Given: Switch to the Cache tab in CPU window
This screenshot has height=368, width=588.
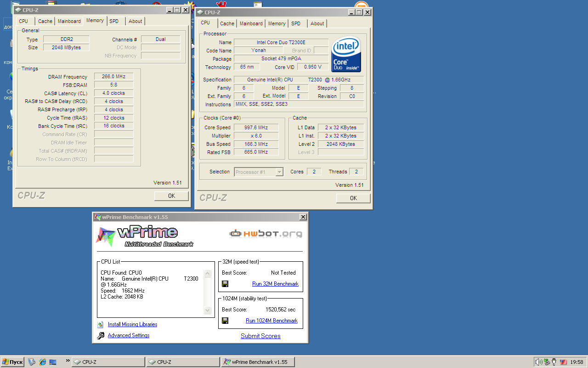Looking at the screenshot, I should tap(227, 23).
